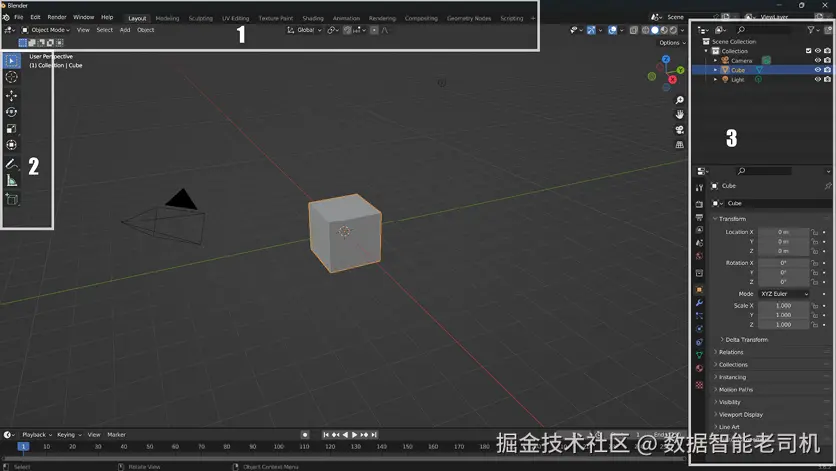Click the viewport zoom magnifier icon
This screenshot has height=471, width=836.
click(x=679, y=100)
